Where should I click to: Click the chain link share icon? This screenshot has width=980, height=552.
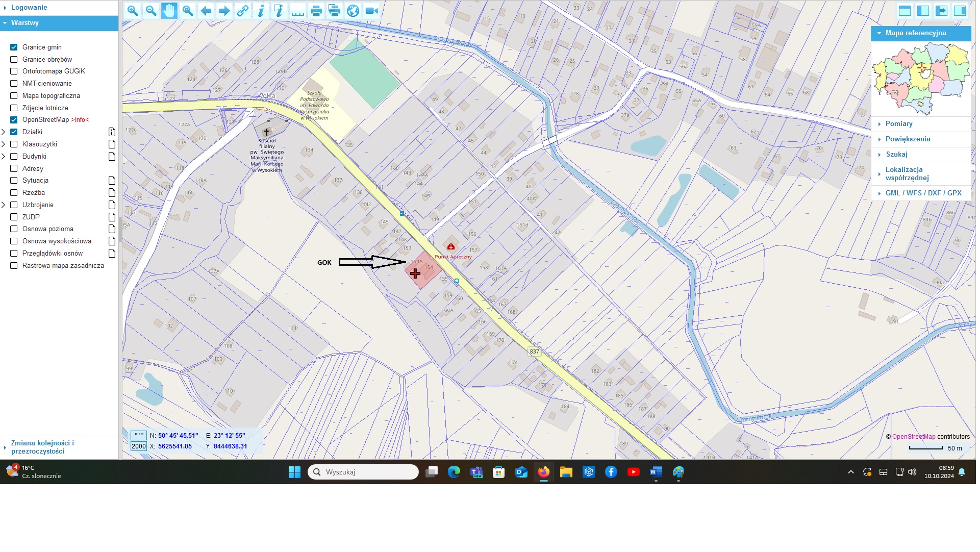pos(243,11)
